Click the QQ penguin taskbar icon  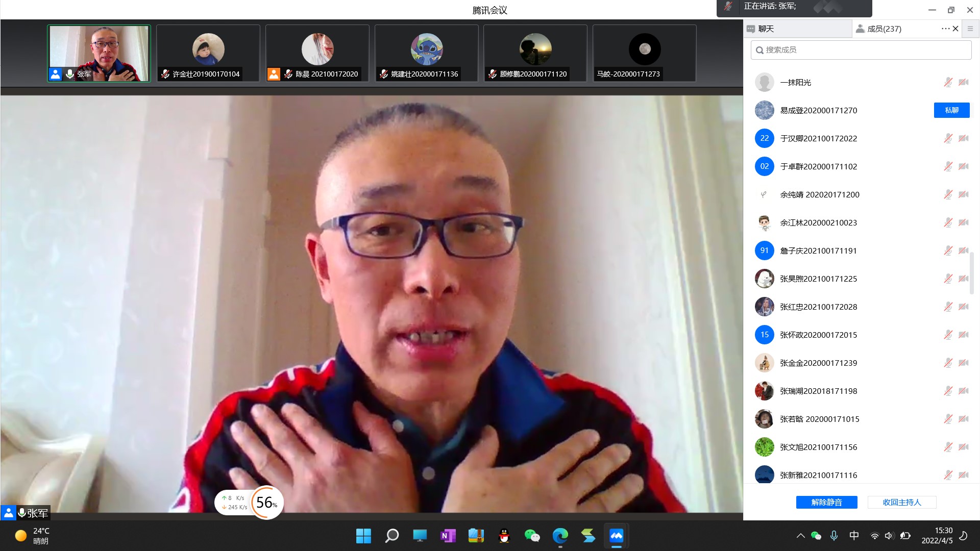504,536
